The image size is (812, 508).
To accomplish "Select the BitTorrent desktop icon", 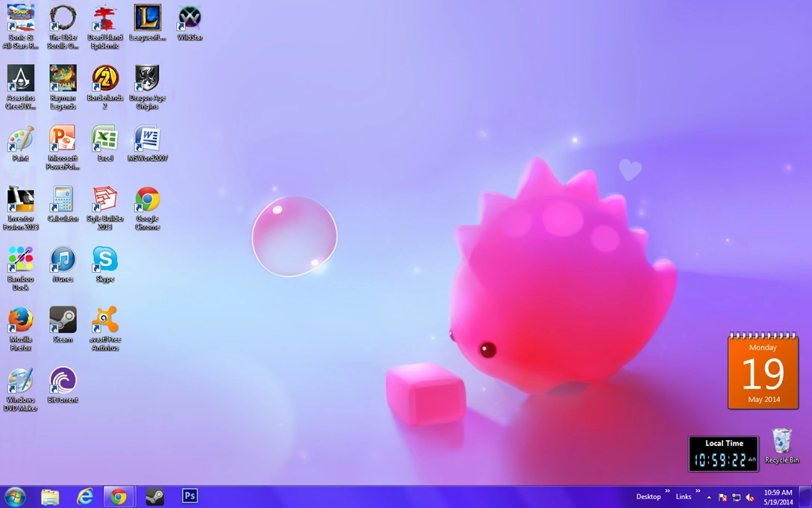I will tap(63, 382).
